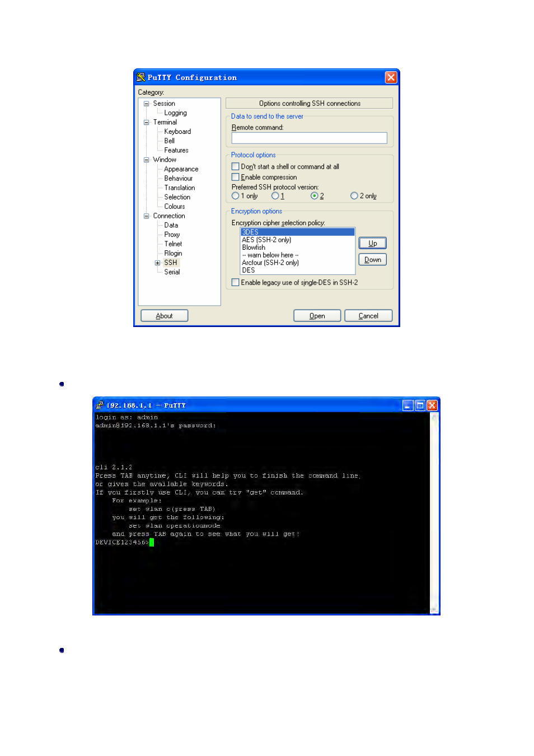Viewport: 534px width, 756px height.
Task: Select DES in the cipher list
Action: 298,270
